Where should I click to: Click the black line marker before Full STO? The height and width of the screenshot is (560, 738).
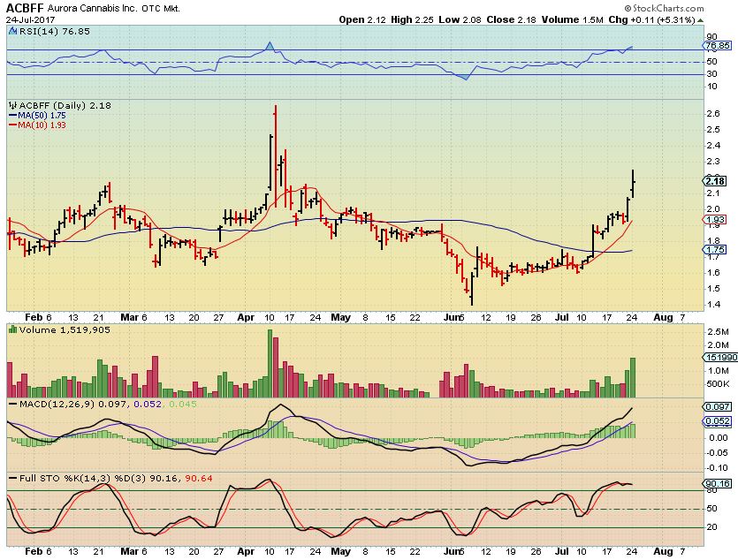pyautogui.click(x=12, y=479)
